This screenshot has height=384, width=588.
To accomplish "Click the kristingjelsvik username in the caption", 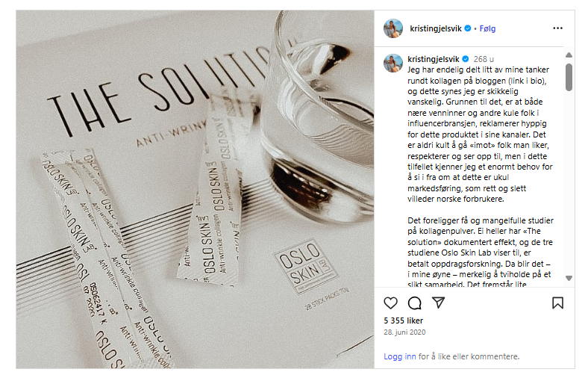I will 434,59.
